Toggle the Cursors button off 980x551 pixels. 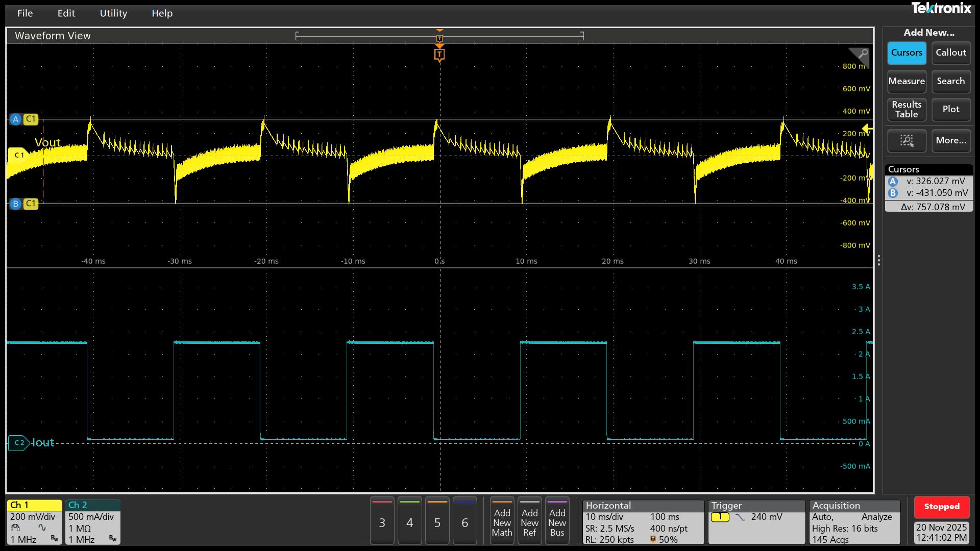point(906,53)
